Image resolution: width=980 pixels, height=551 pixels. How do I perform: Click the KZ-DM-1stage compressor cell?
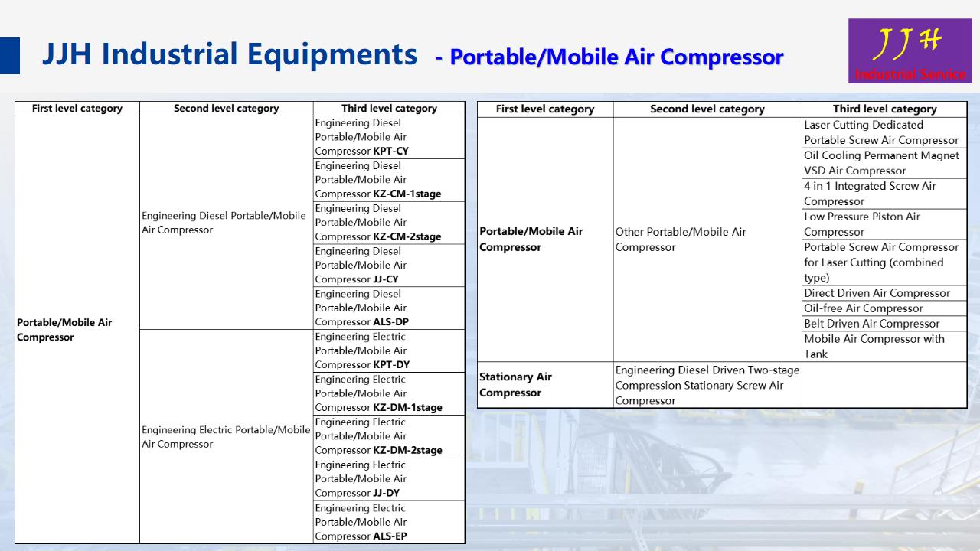389,394
